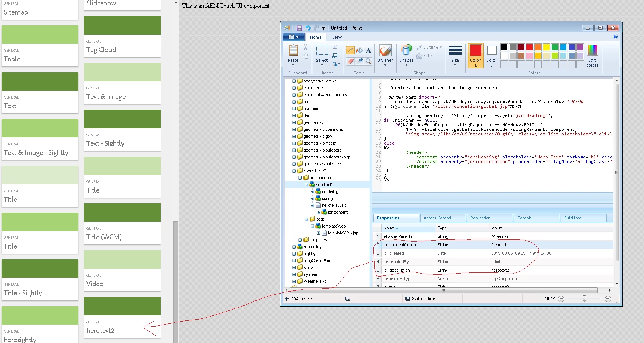Screen dimensions: 644x343
Task: Select the Color picker eyedropper tool
Action: point(359,61)
